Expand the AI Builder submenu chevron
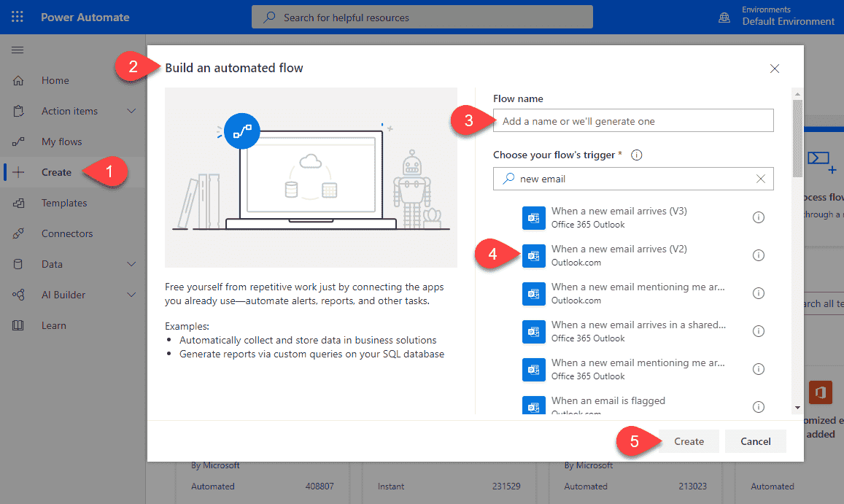844x504 pixels. pyautogui.click(x=131, y=295)
